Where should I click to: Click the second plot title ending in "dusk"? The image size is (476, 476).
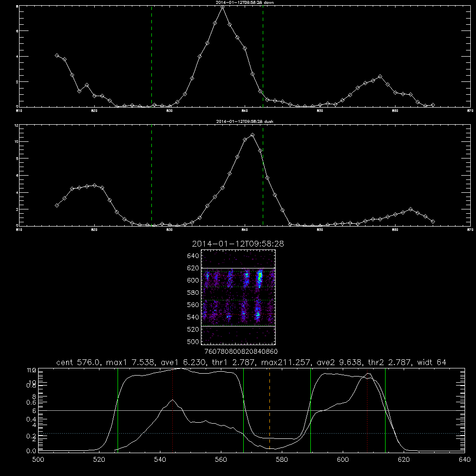244,121
